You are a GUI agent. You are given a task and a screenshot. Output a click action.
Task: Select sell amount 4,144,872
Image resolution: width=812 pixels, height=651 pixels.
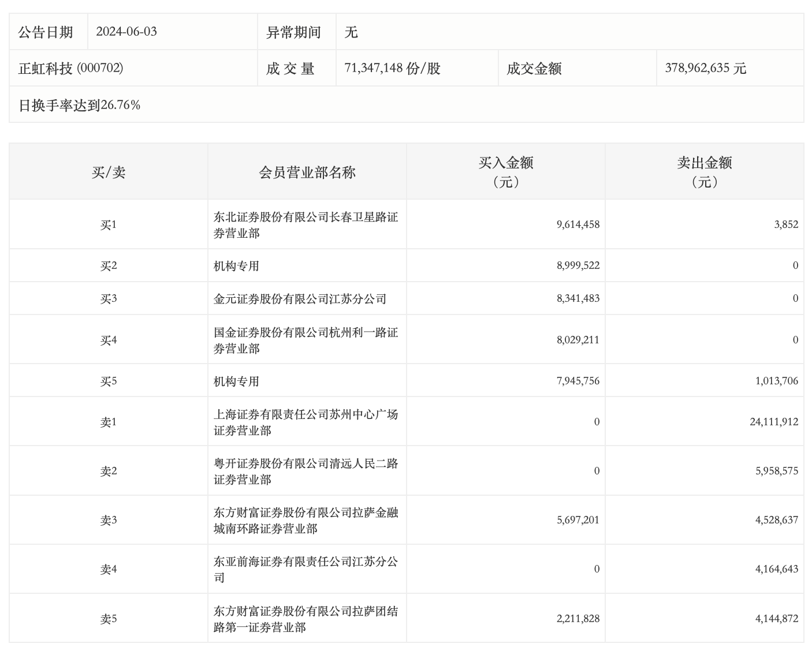coord(777,619)
